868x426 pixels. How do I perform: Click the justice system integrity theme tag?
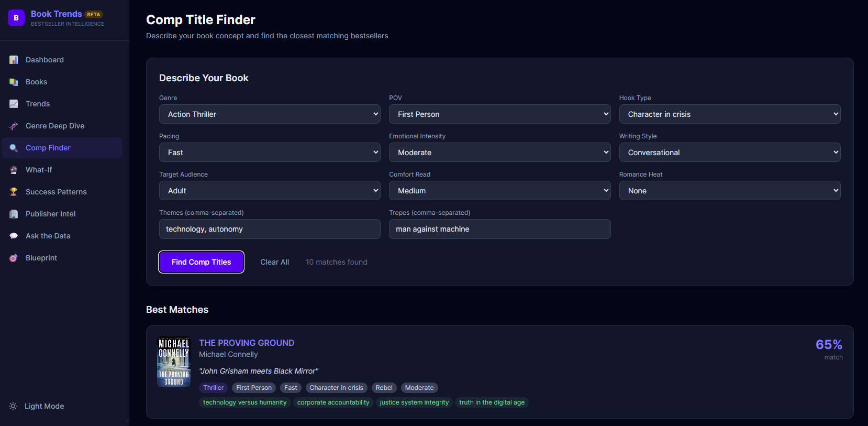tap(414, 402)
